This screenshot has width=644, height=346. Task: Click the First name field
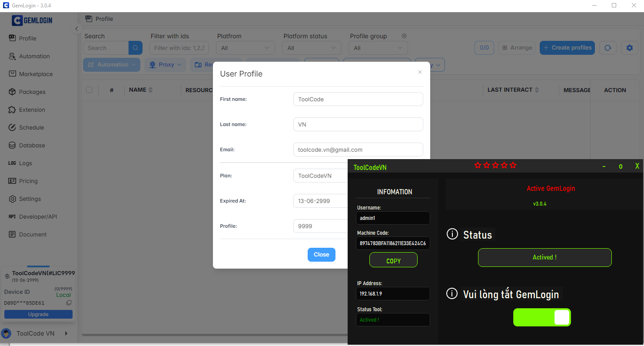pyautogui.click(x=358, y=99)
